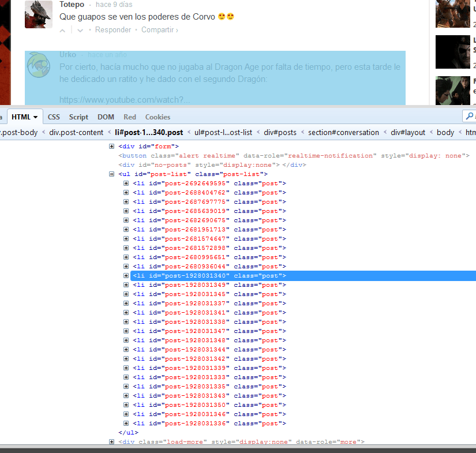
Task: Expand li post-2681572898 node
Action: coord(126,248)
